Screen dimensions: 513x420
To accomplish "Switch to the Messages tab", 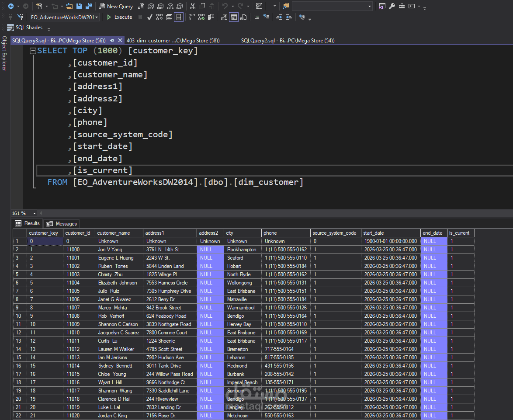I will point(62,224).
